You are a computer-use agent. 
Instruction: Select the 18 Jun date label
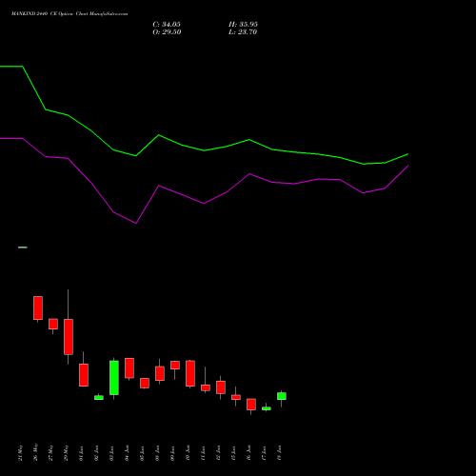point(280,453)
